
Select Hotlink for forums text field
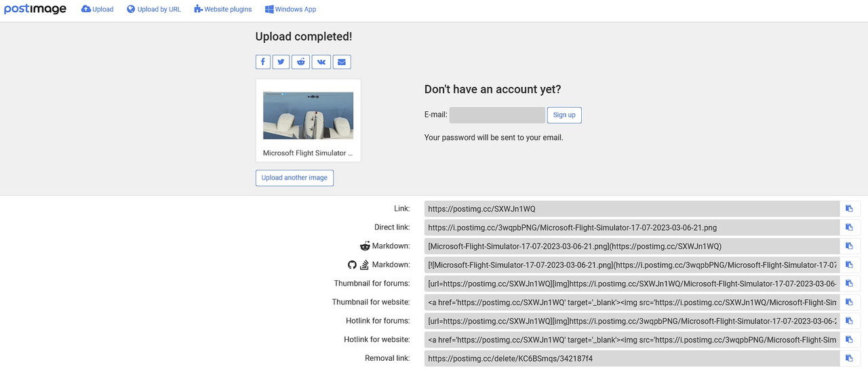click(x=632, y=321)
